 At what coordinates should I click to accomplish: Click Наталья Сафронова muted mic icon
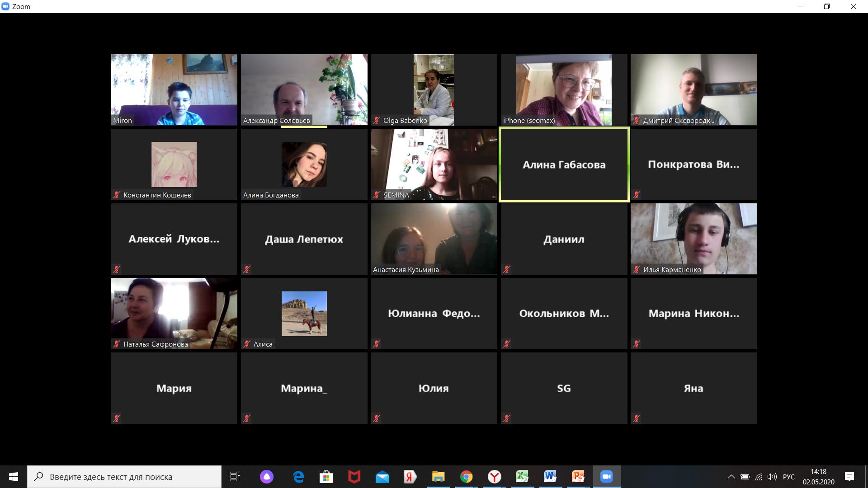pos(117,344)
